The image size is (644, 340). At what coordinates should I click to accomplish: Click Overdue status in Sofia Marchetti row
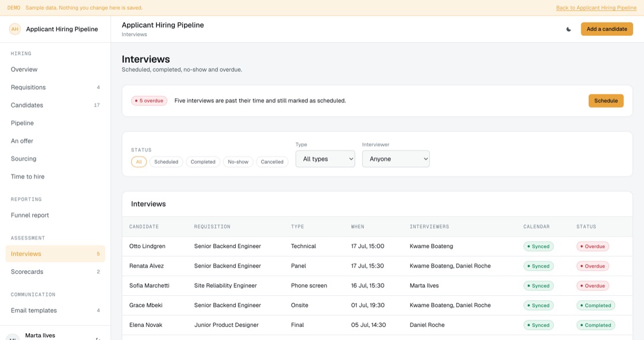pyautogui.click(x=593, y=286)
